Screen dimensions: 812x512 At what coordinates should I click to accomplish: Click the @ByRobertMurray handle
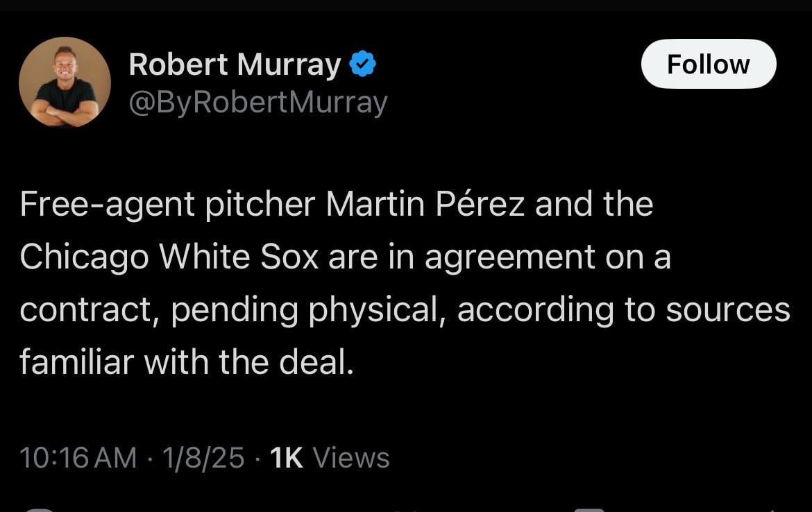(257, 102)
